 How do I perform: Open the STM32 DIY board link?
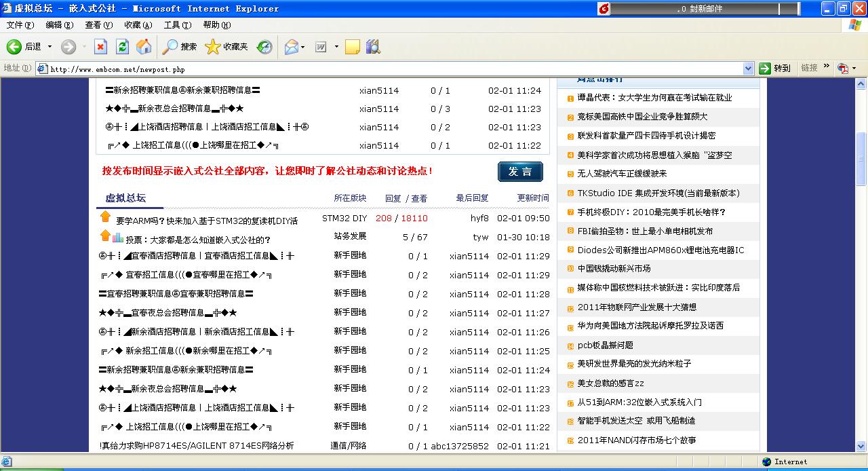[344, 218]
